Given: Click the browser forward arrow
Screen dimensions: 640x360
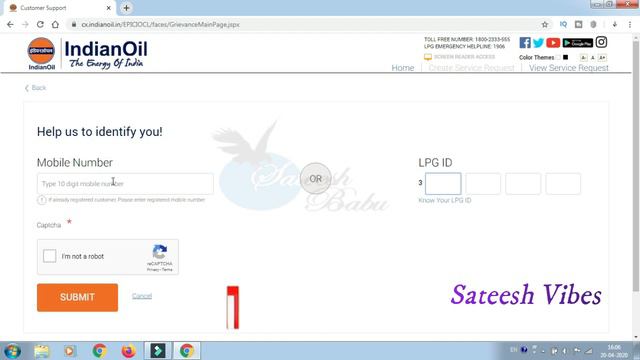Looking at the screenshot, I should point(25,24).
